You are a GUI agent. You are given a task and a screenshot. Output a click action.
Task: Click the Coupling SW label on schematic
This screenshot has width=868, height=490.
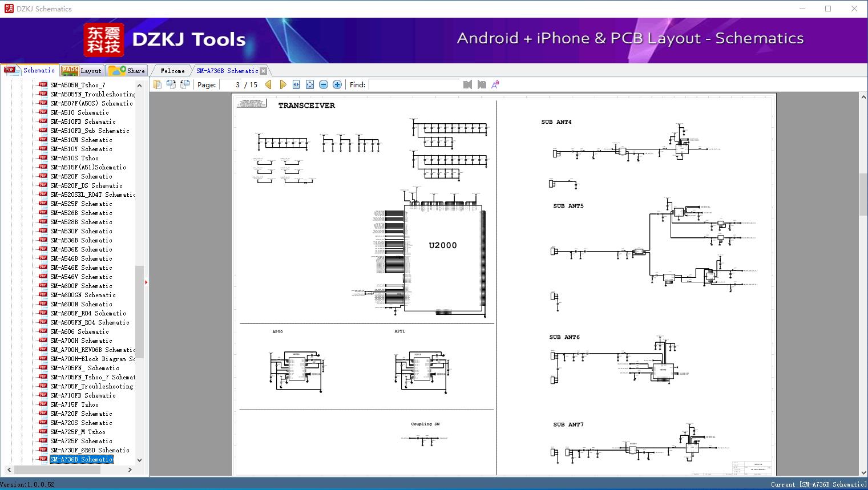click(425, 424)
